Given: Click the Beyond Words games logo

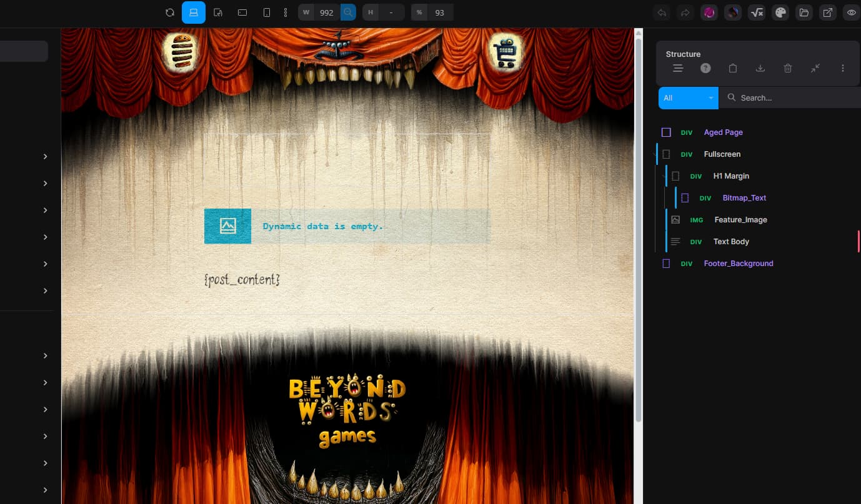Looking at the screenshot, I should tap(347, 410).
